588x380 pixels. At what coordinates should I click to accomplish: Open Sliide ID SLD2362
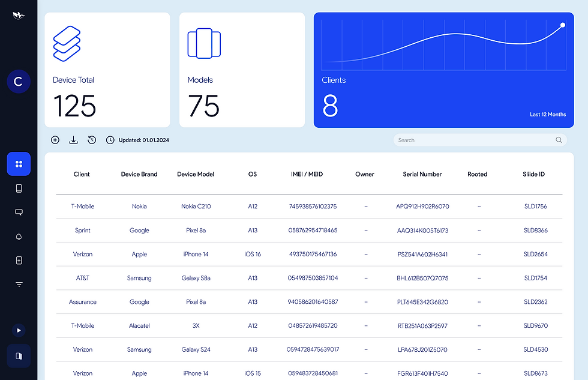535,302
